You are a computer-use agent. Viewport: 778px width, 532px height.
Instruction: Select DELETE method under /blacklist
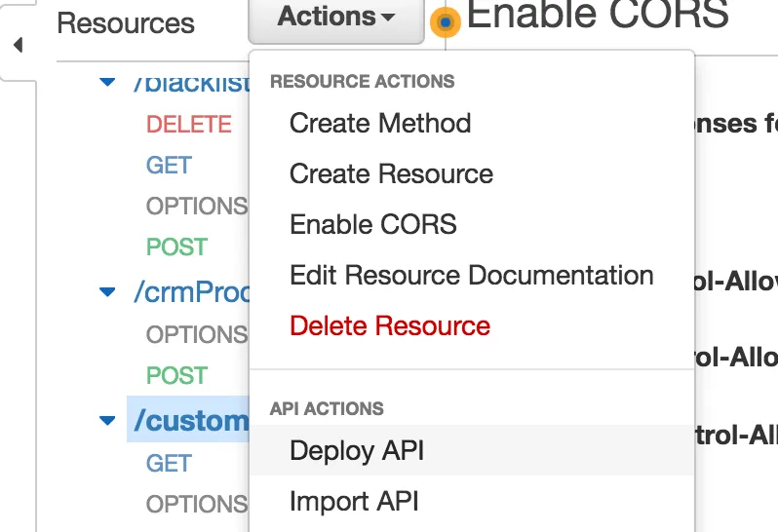click(188, 125)
